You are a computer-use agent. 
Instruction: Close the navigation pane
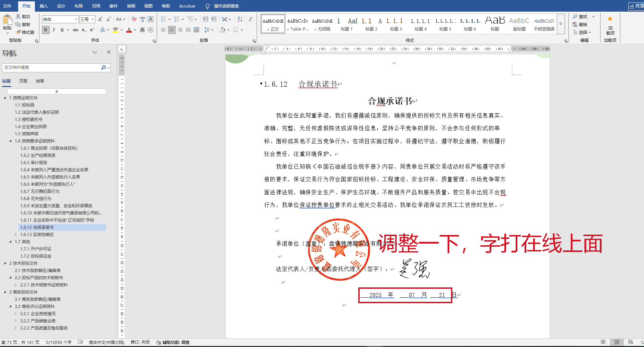pyautogui.click(x=109, y=52)
